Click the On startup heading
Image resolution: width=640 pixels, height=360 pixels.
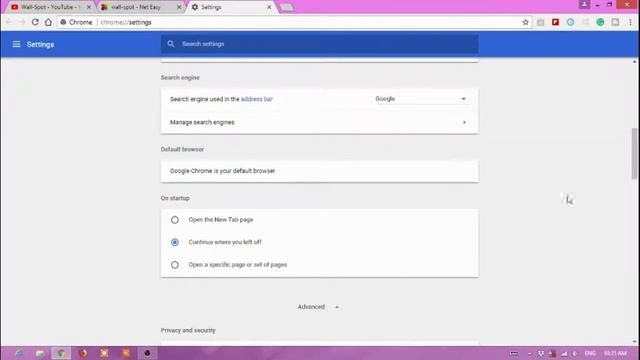click(175, 198)
